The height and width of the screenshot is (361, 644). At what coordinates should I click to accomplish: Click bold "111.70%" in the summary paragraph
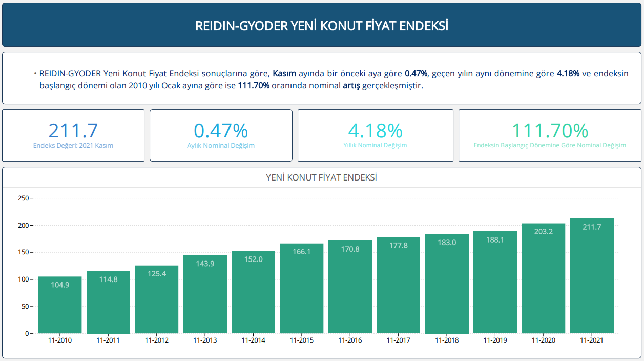click(x=254, y=86)
